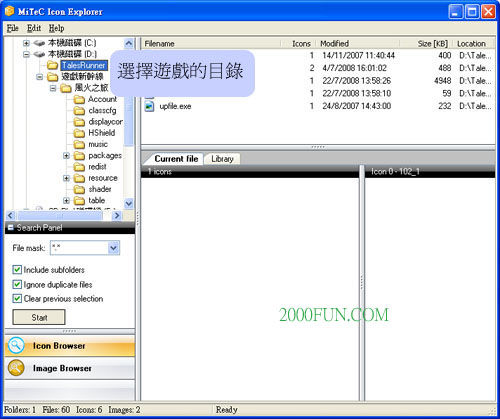Sort by Modified column header

tap(358, 44)
